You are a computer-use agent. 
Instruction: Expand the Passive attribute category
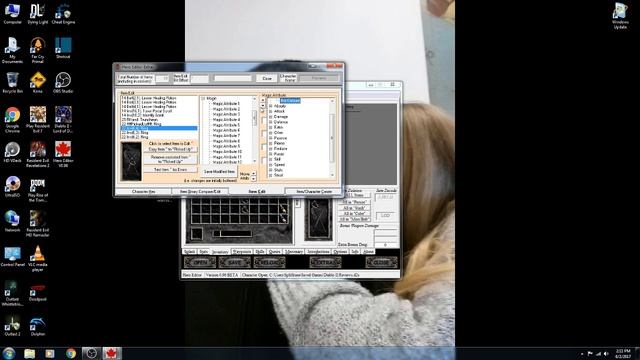click(271, 138)
